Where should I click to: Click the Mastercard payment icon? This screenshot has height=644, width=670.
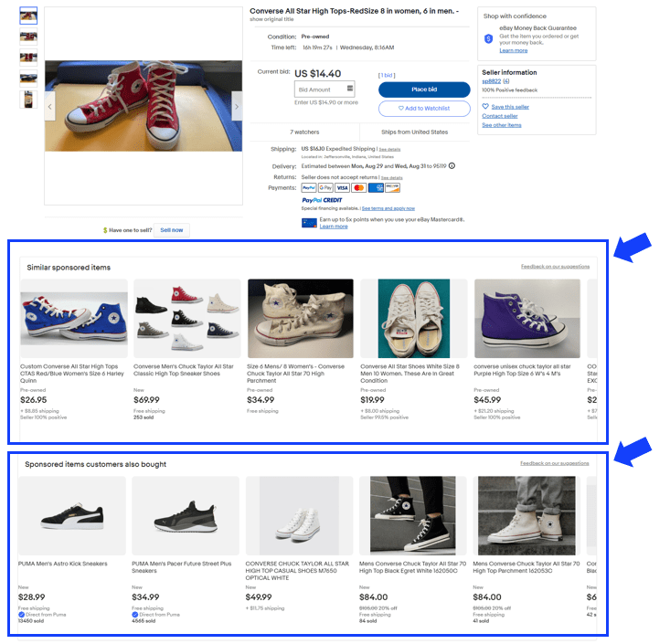pyautogui.click(x=359, y=188)
